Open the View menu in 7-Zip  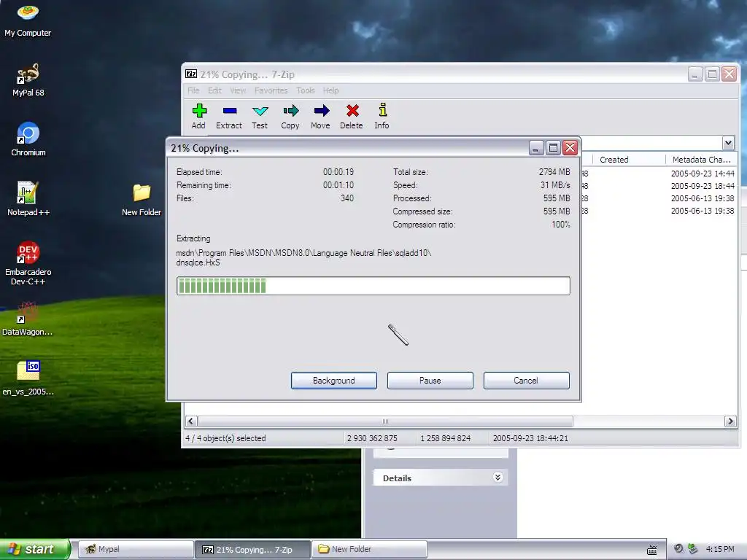(x=238, y=90)
